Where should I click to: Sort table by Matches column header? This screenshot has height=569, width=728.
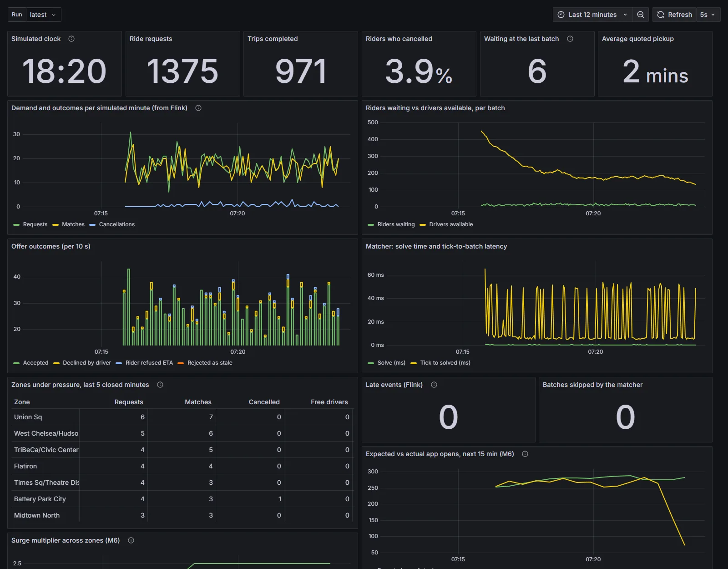198,402
